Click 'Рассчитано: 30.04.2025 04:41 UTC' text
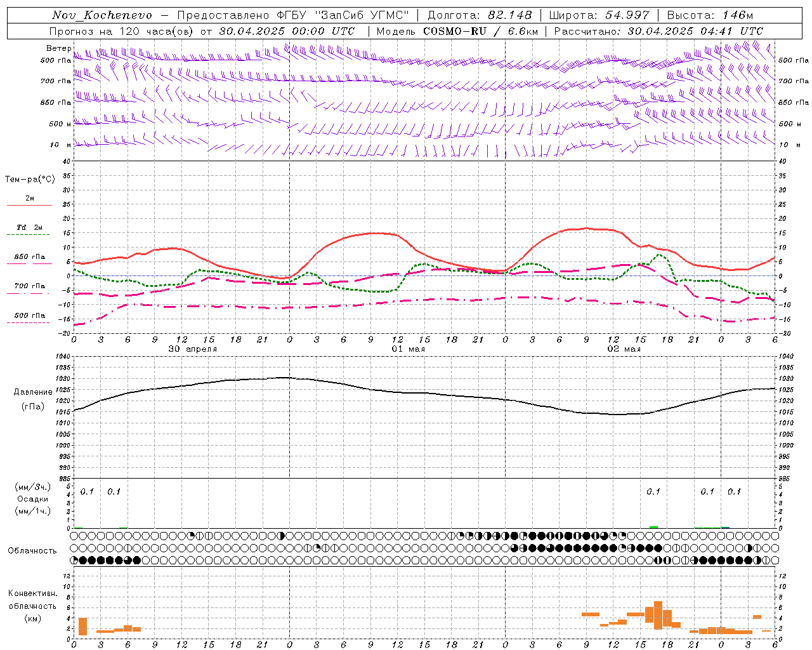Screen dimensions: 812x650 click(658, 31)
